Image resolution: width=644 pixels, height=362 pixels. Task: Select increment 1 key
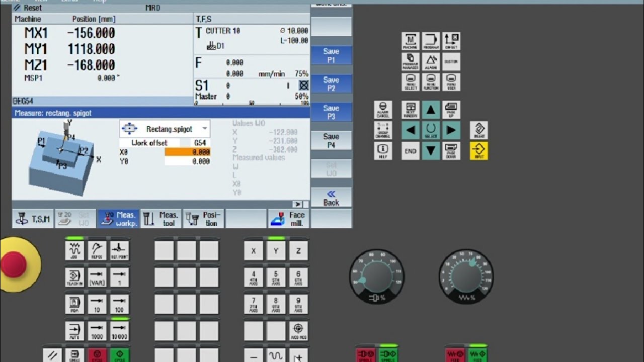pyautogui.click(x=120, y=278)
